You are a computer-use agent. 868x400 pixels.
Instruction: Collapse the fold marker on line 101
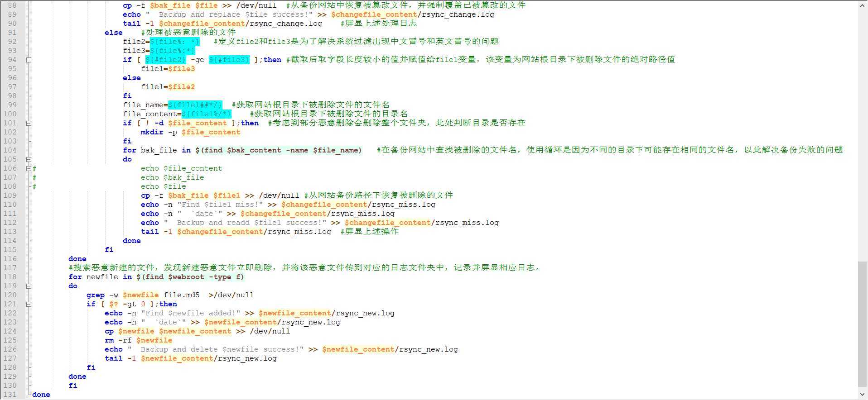tap(29, 123)
